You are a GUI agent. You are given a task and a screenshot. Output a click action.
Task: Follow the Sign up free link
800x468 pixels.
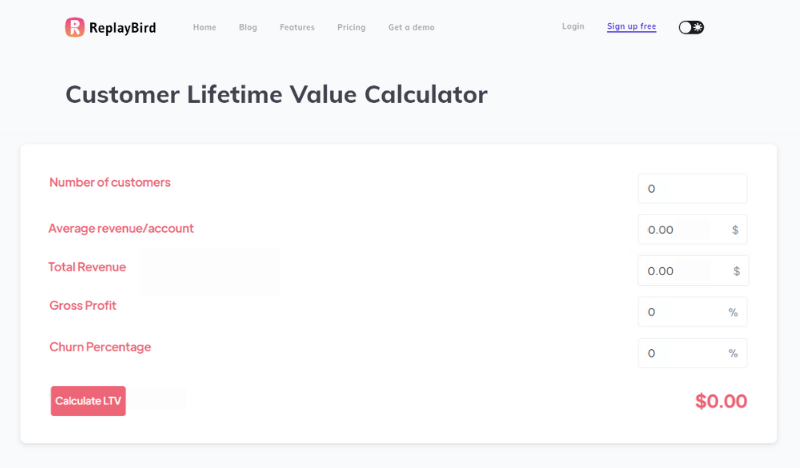click(x=631, y=27)
